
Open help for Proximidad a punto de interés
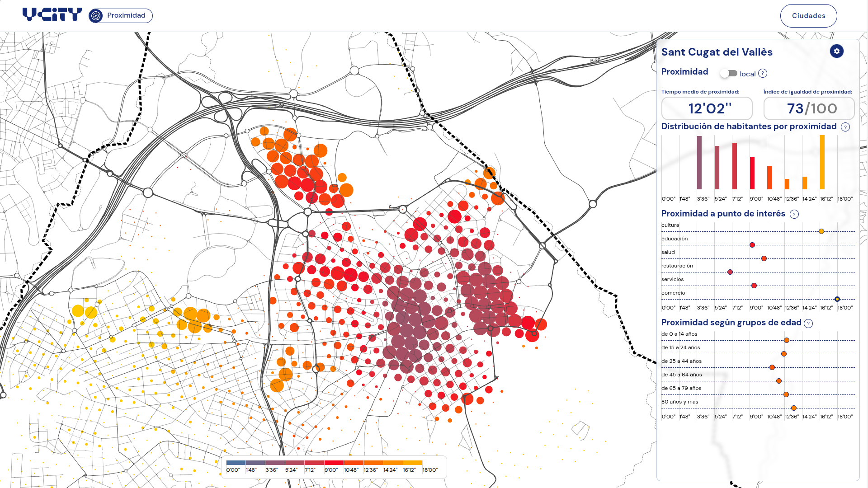794,214
